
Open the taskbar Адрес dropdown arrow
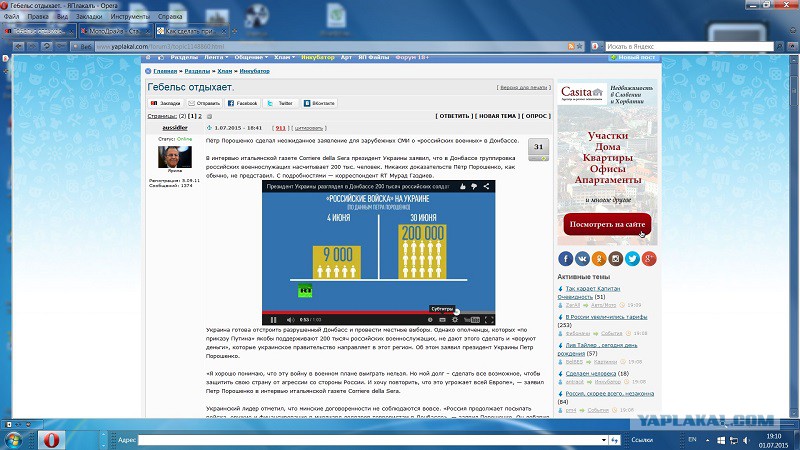pyautogui.click(x=604, y=440)
